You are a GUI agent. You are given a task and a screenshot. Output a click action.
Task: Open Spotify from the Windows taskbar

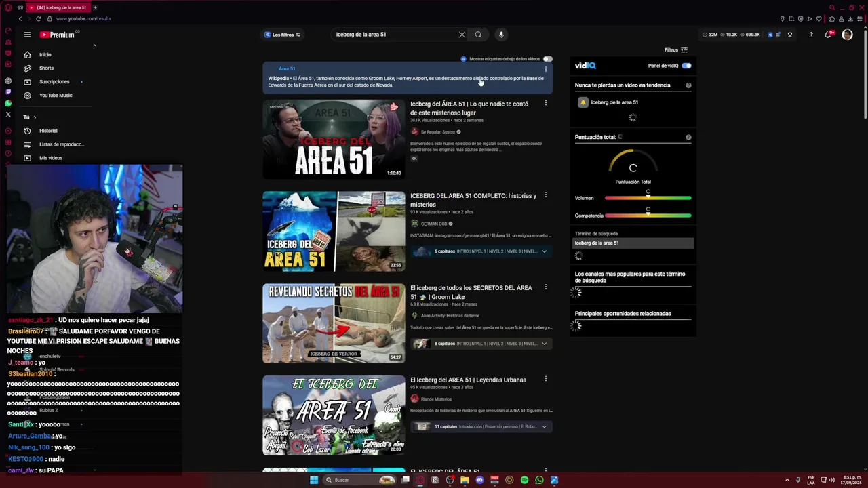(524, 480)
